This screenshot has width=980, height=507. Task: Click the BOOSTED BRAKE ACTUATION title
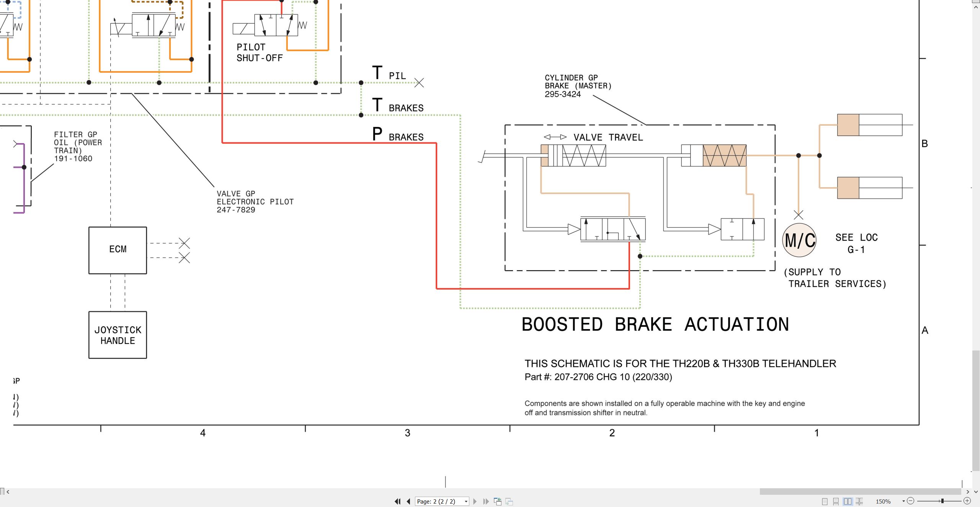tap(655, 324)
